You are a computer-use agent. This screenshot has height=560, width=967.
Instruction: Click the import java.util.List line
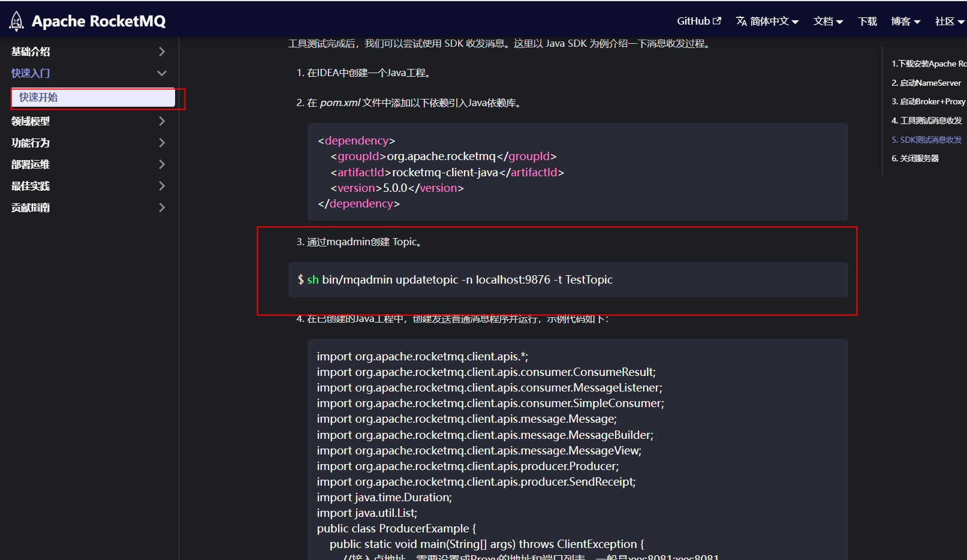pyautogui.click(x=367, y=513)
